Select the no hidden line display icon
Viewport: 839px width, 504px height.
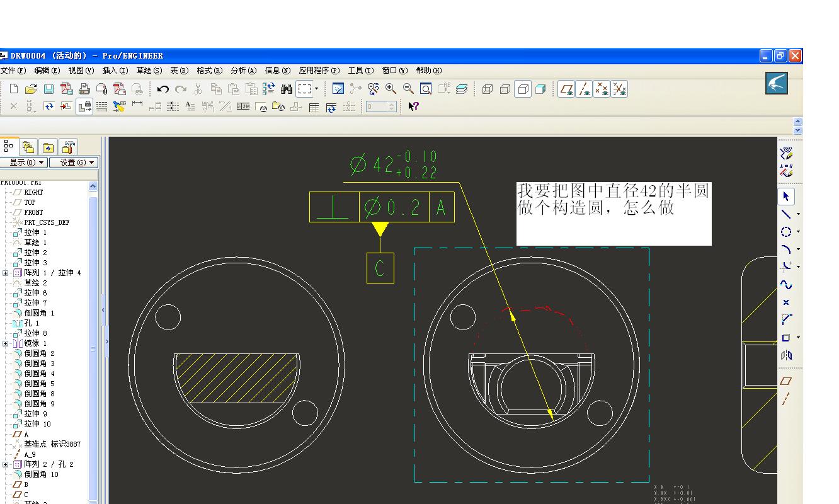click(523, 89)
